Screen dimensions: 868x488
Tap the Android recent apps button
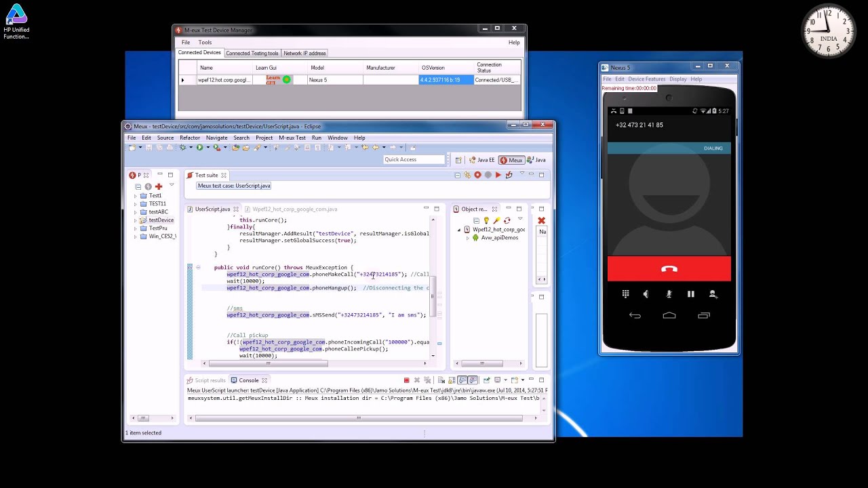[x=703, y=315]
